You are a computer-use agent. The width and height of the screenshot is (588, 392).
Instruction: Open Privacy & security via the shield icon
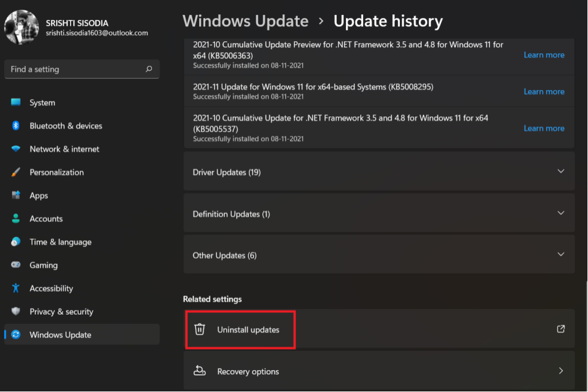[15, 311]
